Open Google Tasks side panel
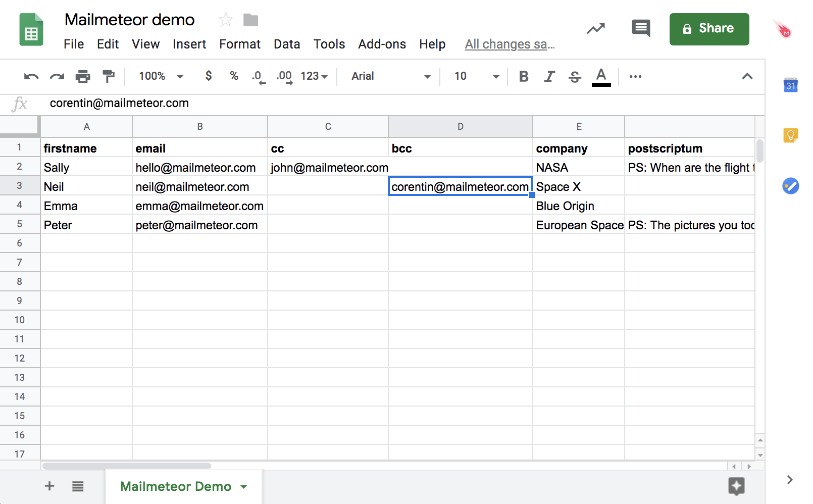Image resolution: width=813 pixels, height=504 pixels. [790, 186]
